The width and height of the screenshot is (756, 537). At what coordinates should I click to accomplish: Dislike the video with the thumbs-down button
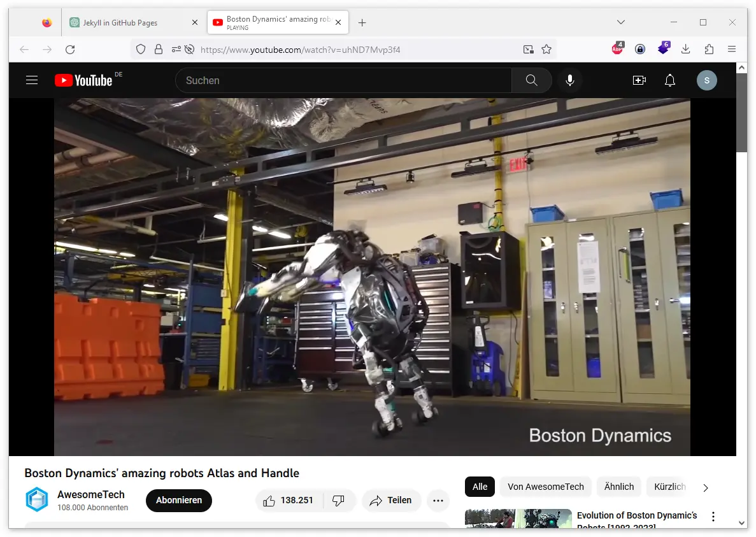click(339, 501)
